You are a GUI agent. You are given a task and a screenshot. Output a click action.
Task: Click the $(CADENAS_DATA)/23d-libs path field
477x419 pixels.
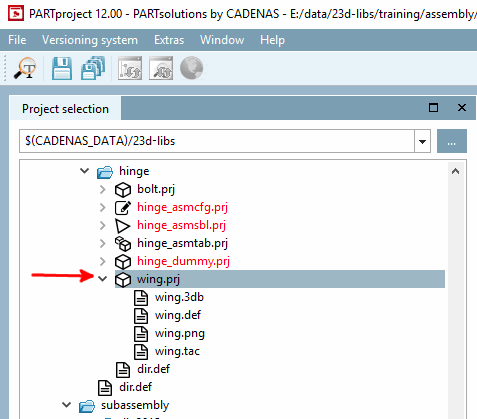217,141
